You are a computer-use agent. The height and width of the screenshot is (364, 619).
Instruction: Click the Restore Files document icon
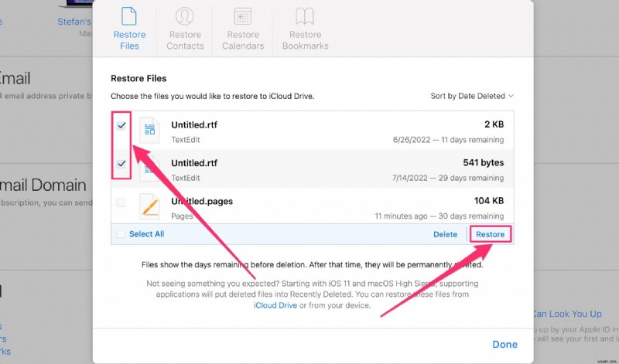[x=129, y=16]
